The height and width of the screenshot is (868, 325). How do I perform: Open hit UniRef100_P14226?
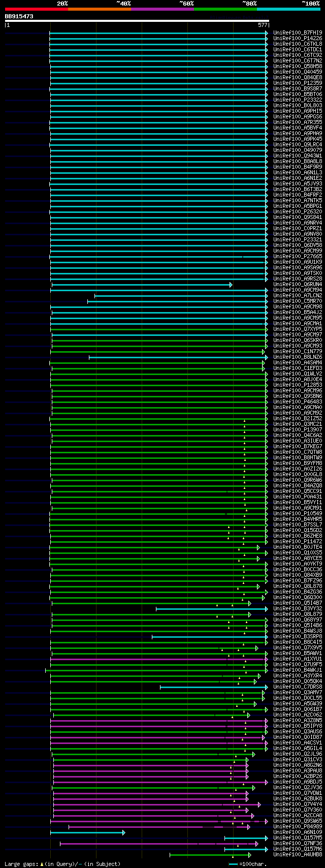pyautogui.click(x=298, y=38)
